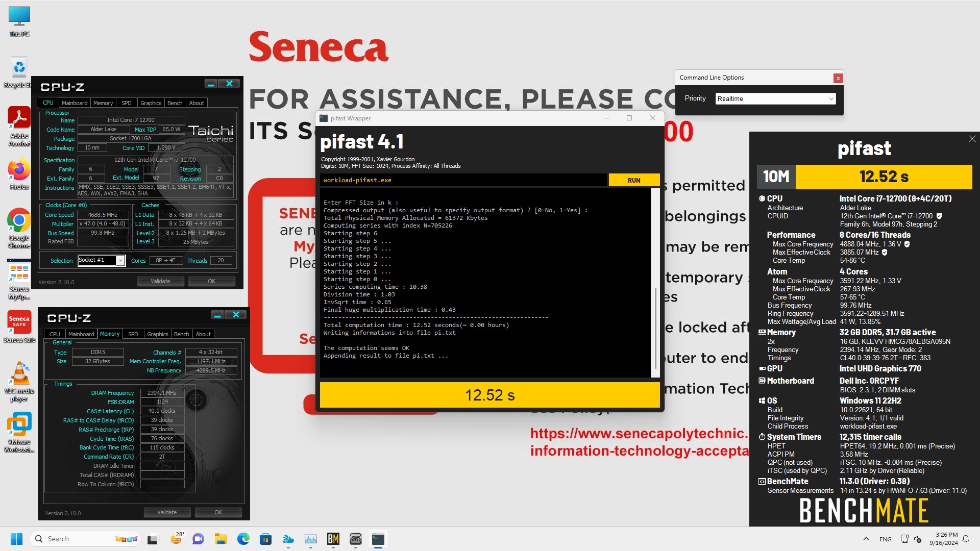This screenshot has width=980, height=551.
Task: Click the Max Core Frequency verified shield
Action: (x=907, y=244)
